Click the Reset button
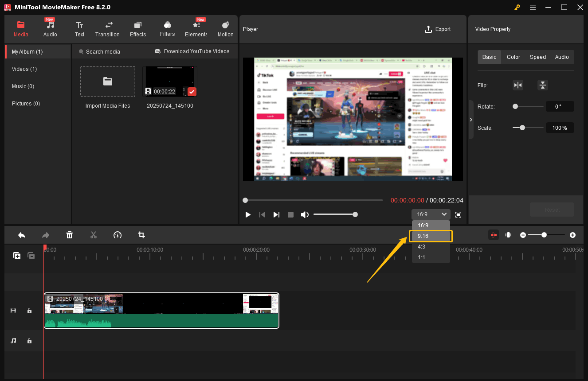This screenshot has height=381, width=588. (552, 210)
